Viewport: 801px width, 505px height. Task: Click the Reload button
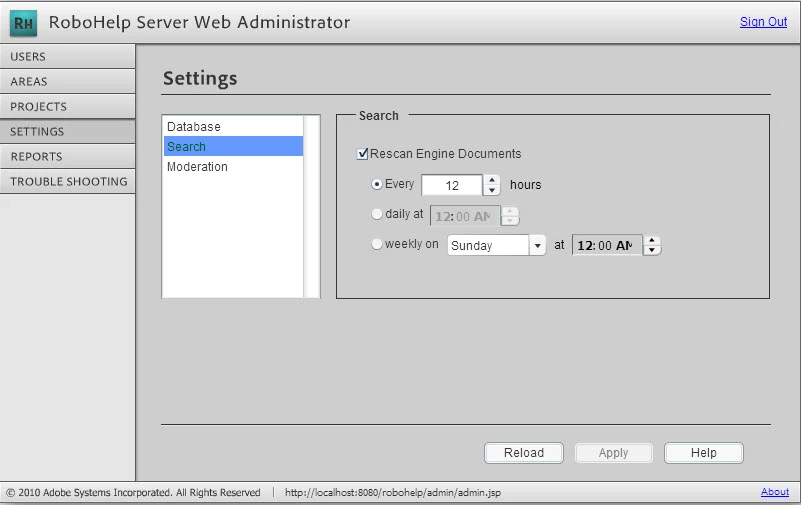pyautogui.click(x=524, y=453)
